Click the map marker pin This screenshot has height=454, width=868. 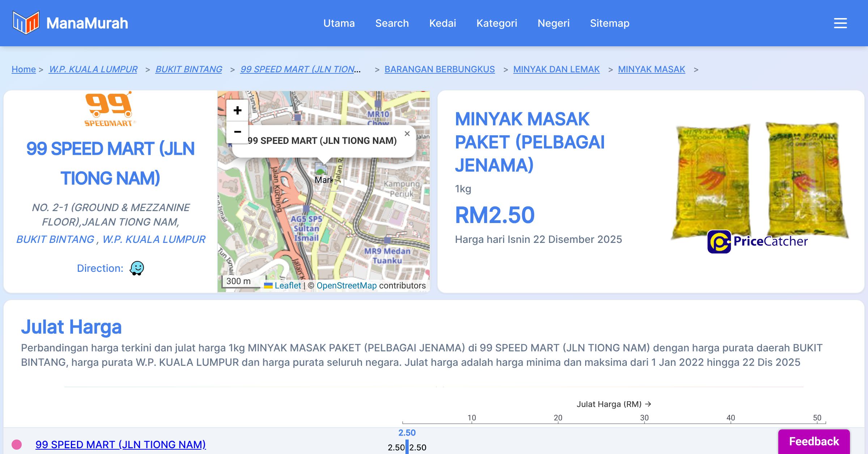(321, 170)
